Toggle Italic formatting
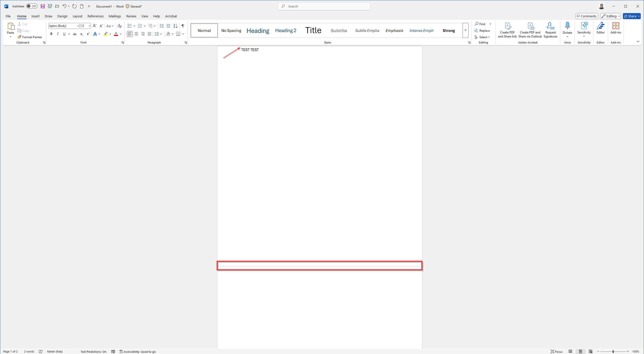The width and height of the screenshot is (644, 354). 58,34
